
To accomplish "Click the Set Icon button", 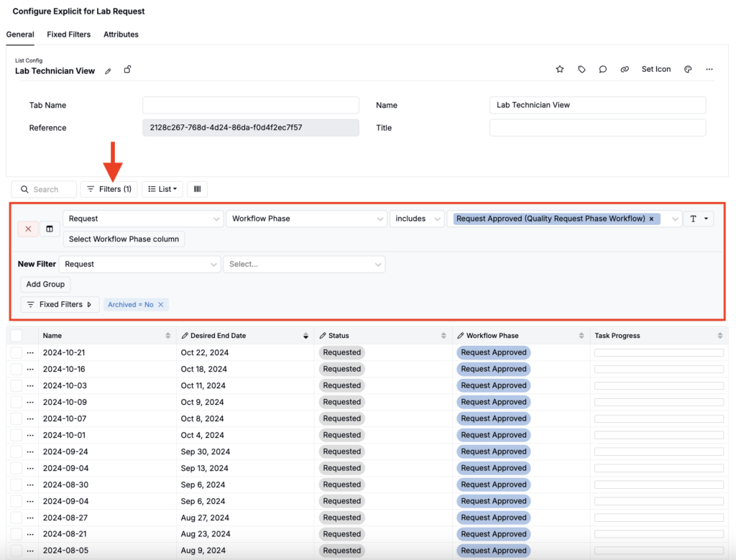I will 655,69.
